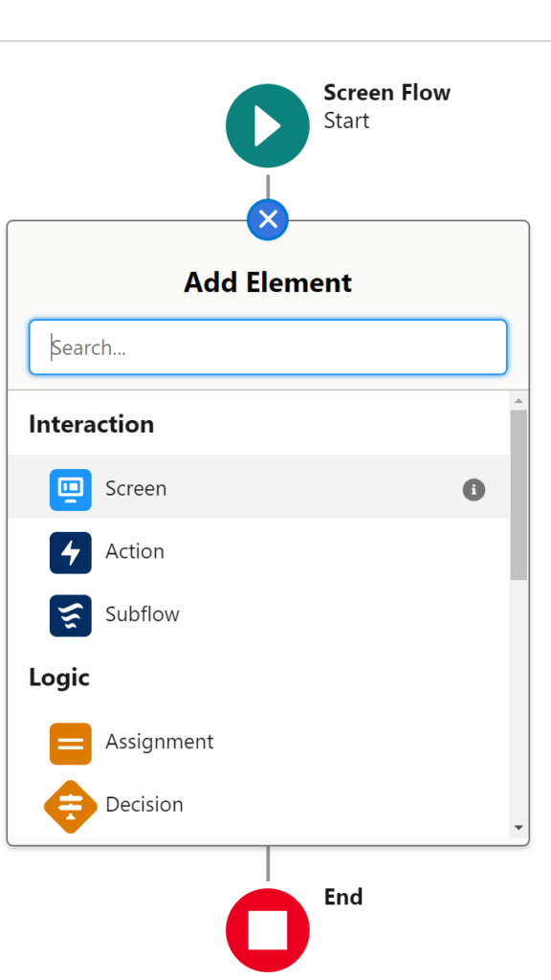Click the red End stop icon

[267, 929]
